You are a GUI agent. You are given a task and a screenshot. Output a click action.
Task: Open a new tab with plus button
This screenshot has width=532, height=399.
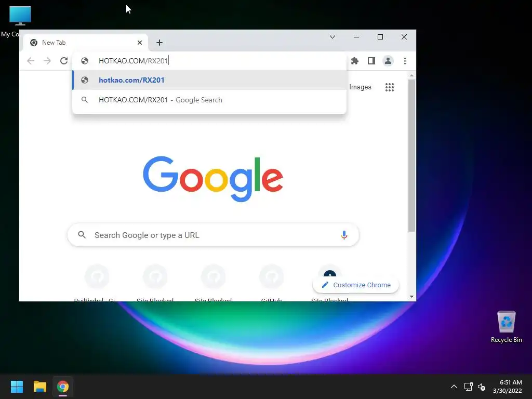[159, 43]
